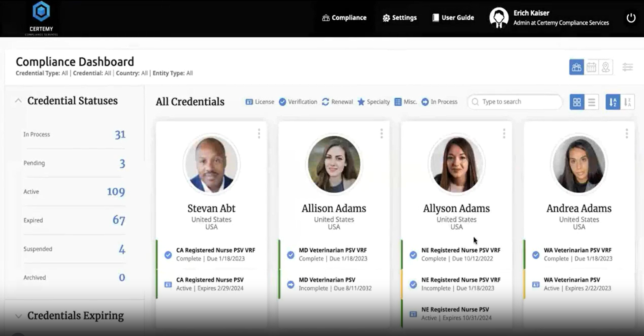
Task: Click WA Veterinarian PSV license icon
Action: click(536, 284)
